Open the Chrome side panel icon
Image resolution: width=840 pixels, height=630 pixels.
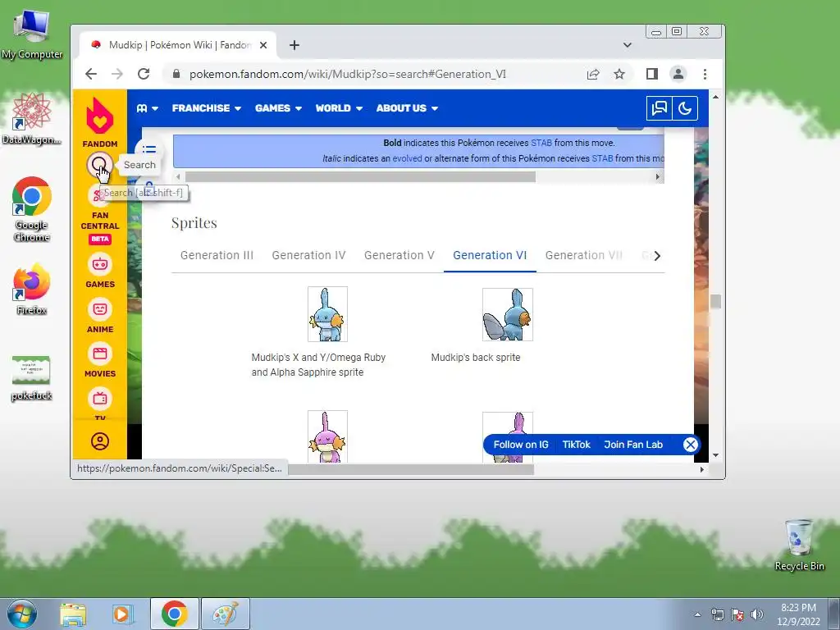(x=652, y=74)
